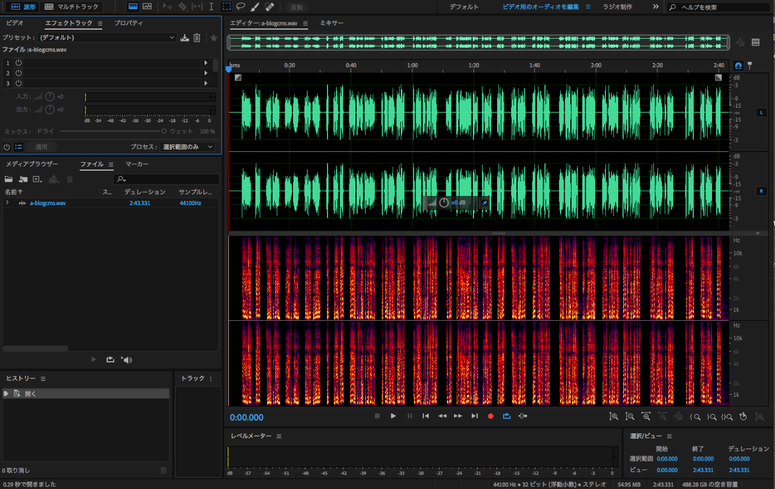
Task: Save the effects preset
Action: [184, 38]
